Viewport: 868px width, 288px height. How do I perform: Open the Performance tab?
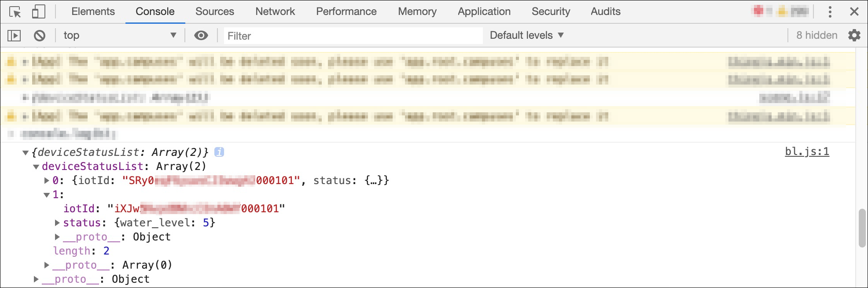[346, 11]
